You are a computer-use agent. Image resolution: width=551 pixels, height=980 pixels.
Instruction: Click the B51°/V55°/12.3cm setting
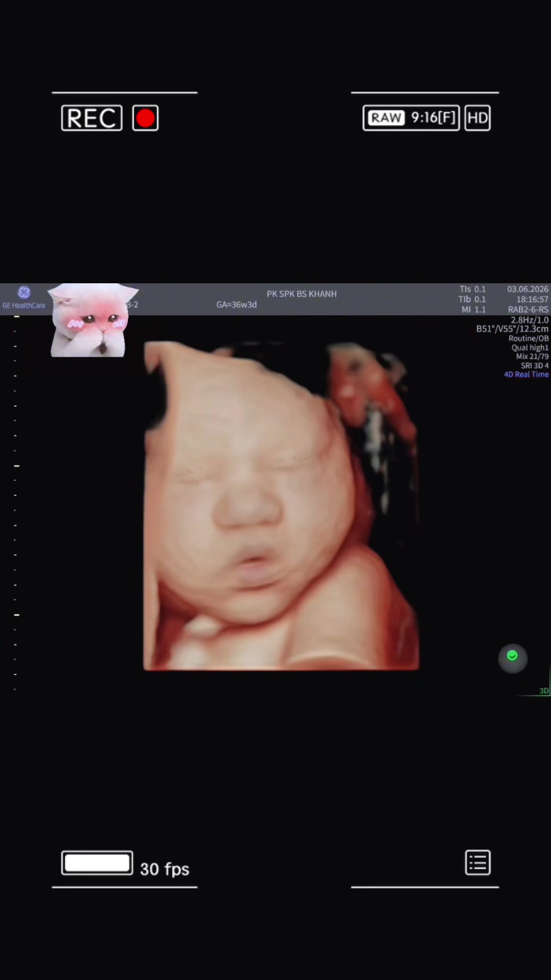tap(512, 329)
